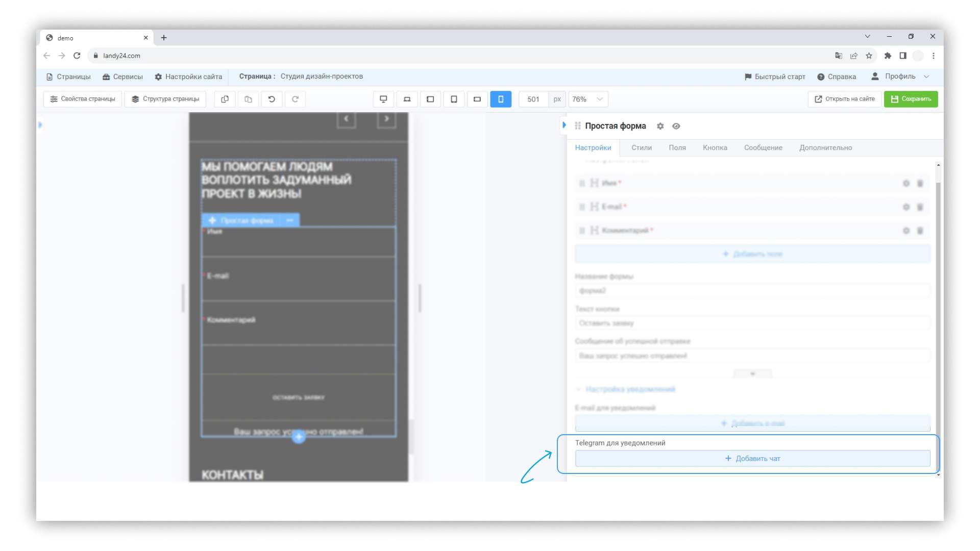The height and width of the screenshot is (551, 980).
Task: Undo the last action
Action: tap(272, 99)
